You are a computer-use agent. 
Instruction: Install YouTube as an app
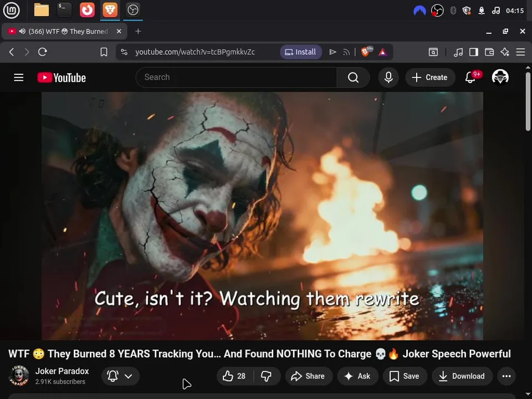point(300,52)
